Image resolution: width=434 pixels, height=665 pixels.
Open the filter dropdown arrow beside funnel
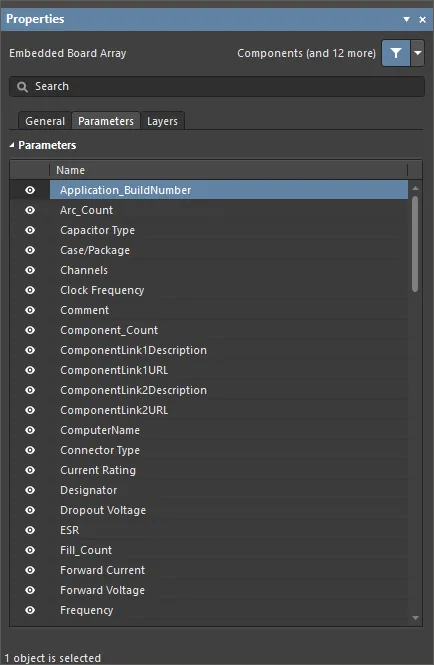point(417,53)
